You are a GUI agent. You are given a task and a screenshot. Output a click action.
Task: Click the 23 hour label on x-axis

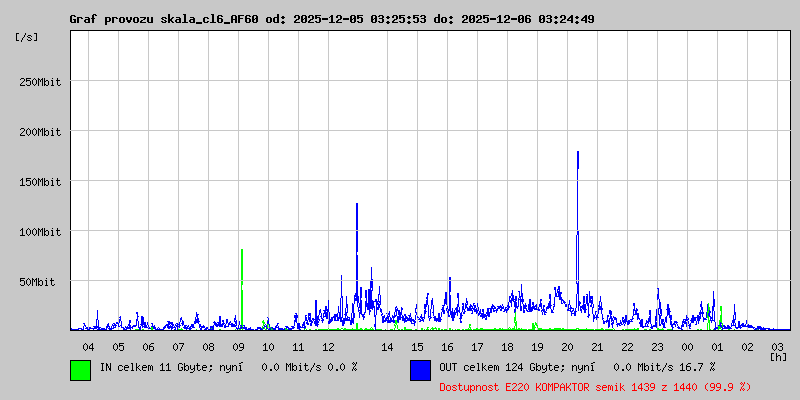click(x=657, y=346)
